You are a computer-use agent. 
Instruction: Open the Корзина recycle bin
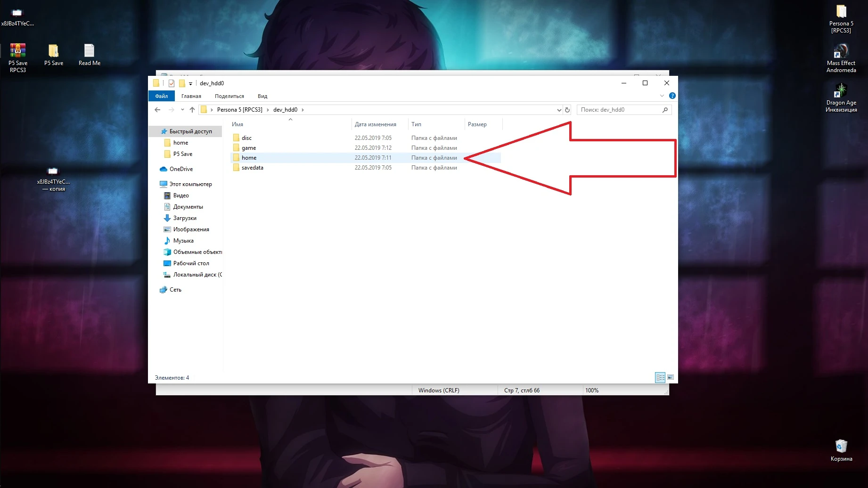coord(841,451)
